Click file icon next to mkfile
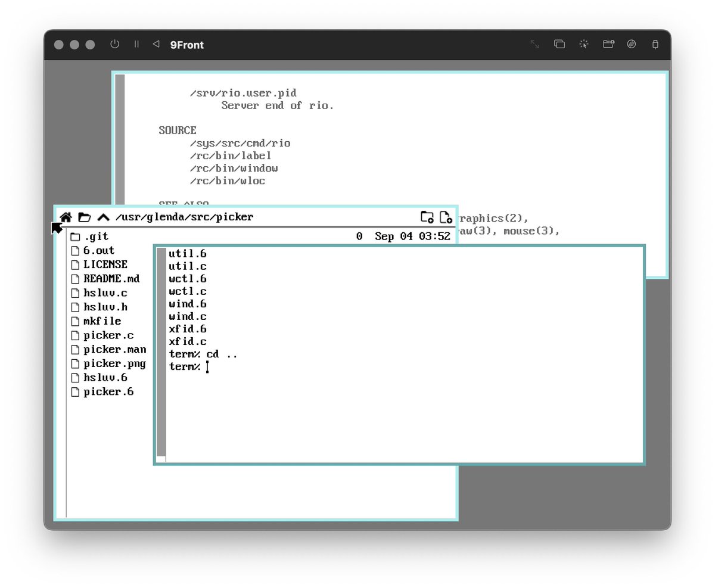 (x=75, y=321)
